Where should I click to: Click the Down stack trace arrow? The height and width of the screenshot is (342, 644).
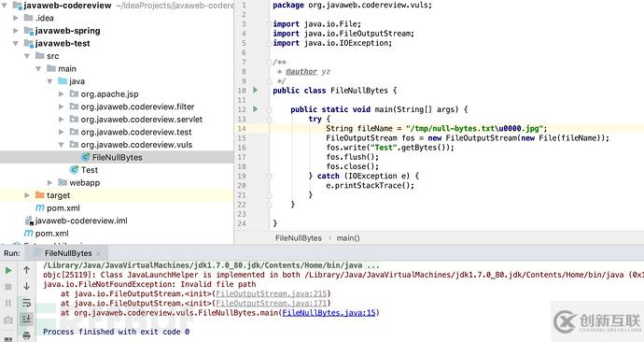point(27,287)
